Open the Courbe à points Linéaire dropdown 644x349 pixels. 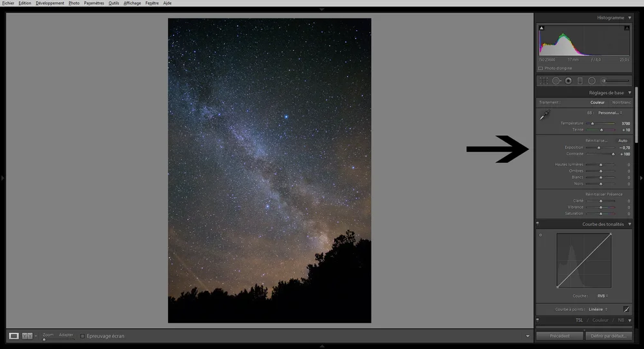pyautogui.click(x=598, y=309)
